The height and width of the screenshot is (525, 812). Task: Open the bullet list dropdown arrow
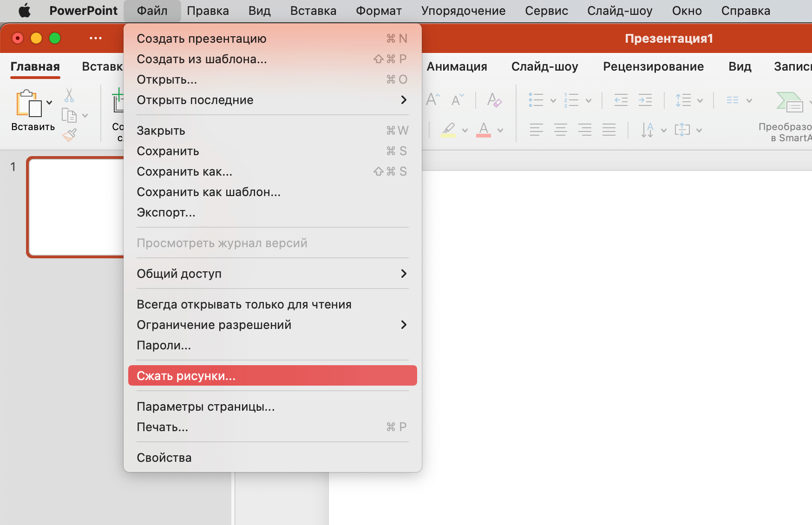(x=553, y=100)
